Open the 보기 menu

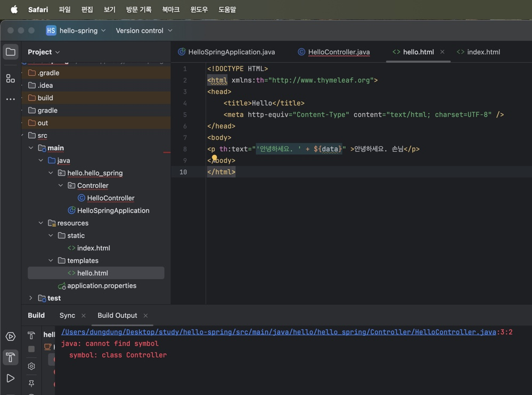(109, 10)
